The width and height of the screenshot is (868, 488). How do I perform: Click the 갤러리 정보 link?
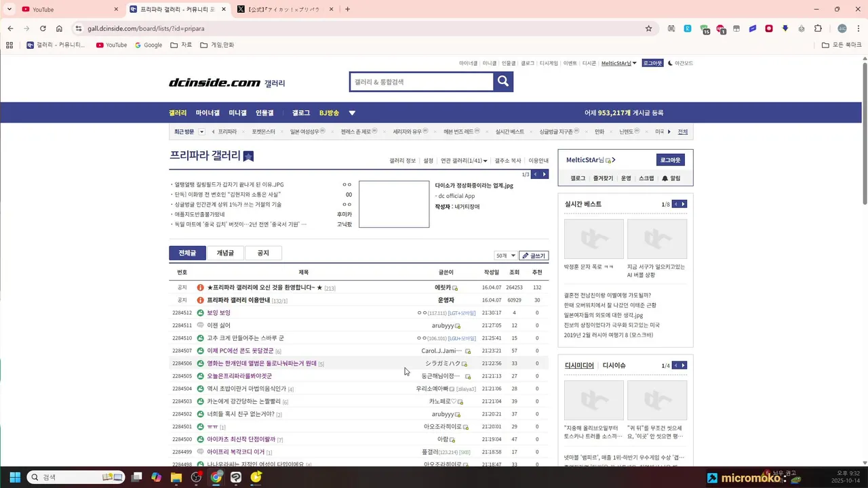click(402, 161)
